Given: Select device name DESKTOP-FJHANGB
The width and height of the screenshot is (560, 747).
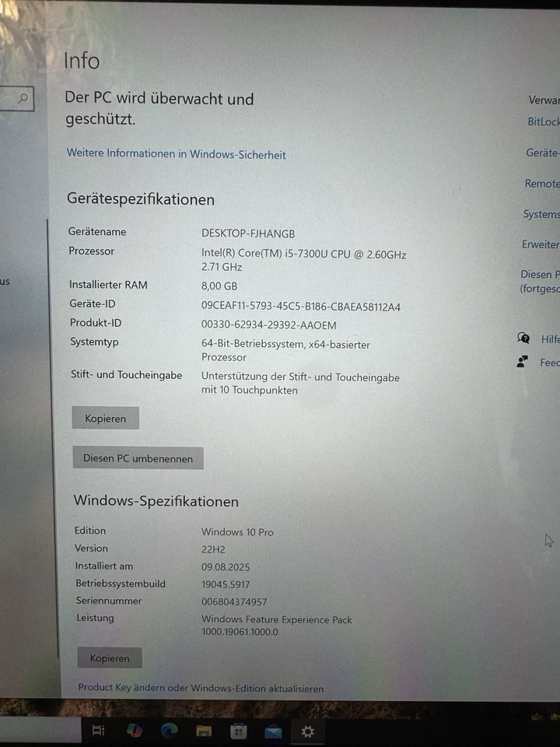Looking at the screenshot, I should tap(248, 233).
